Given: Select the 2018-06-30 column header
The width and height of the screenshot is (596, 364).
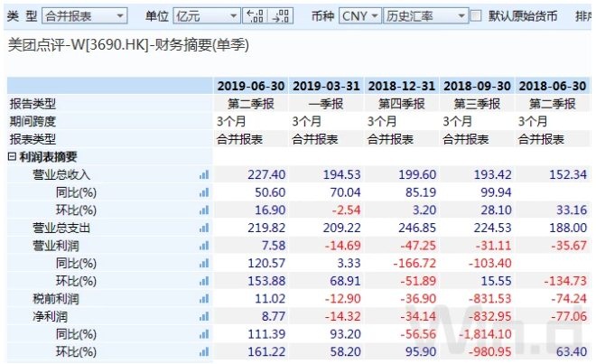Looking at the screenshot, I should pos(553,86).
